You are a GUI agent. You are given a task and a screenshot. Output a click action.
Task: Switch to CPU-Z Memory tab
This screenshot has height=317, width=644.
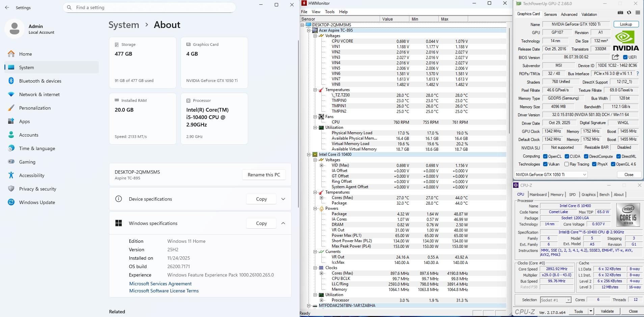pyautogui.click(x=557, y=195)
